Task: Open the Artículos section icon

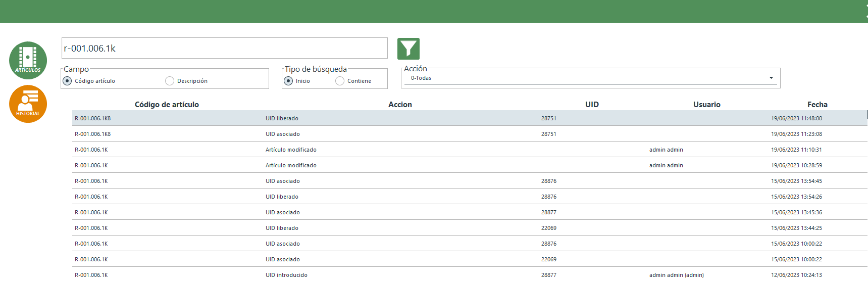Action: (28, 60)
